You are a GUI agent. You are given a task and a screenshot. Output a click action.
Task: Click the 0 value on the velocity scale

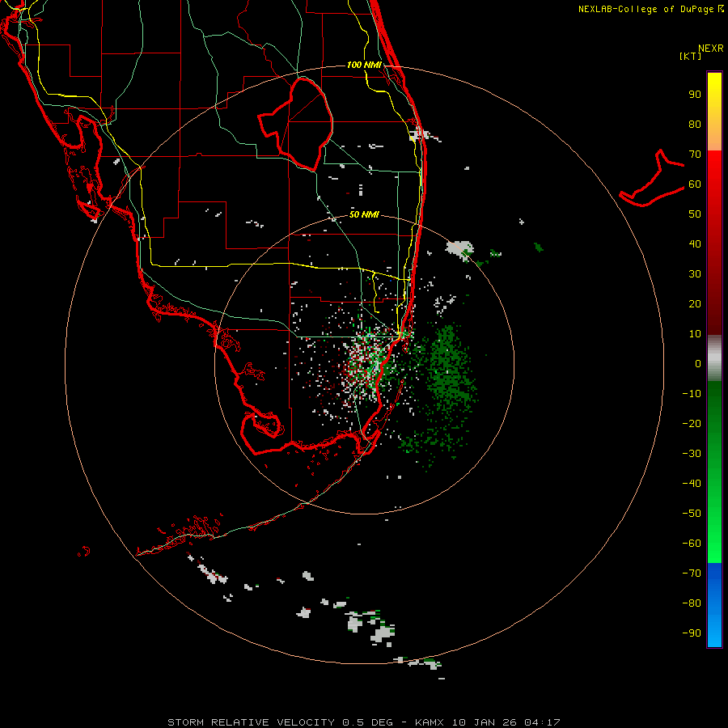coord(698,363)
